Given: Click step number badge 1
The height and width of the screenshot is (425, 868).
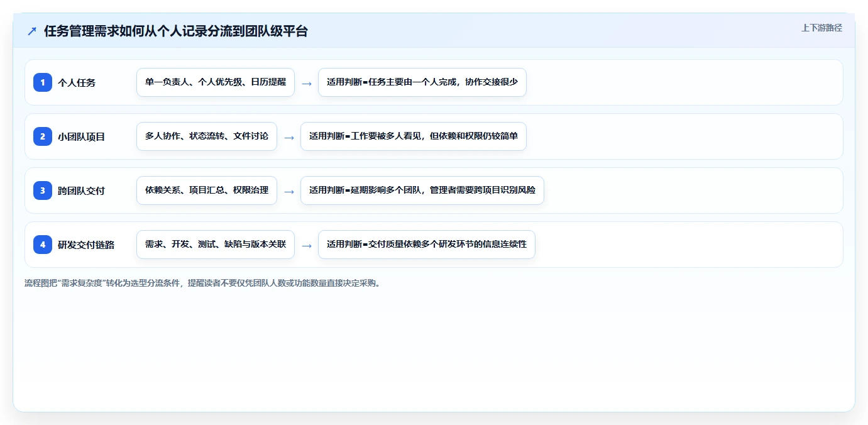Looking at the screenshot, I should tap(43, 82).
